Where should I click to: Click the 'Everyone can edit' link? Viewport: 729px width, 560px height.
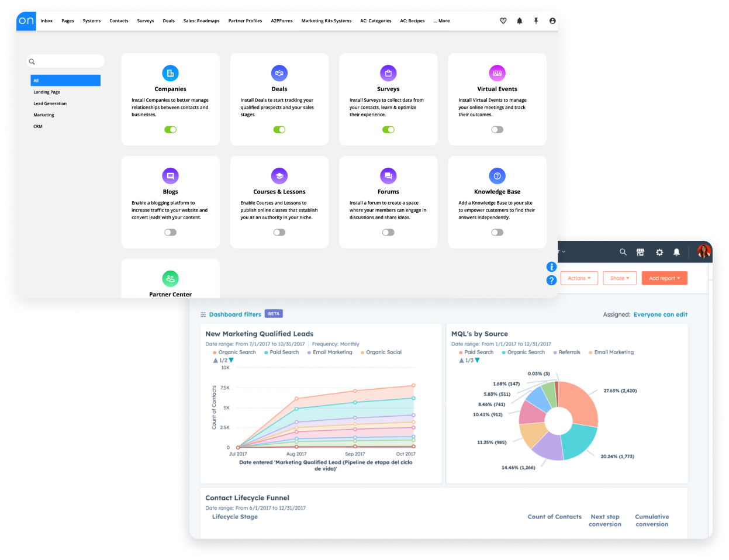click(x=660, y=314)
